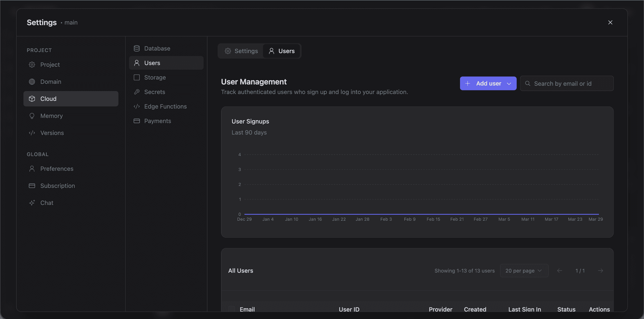The image size is (644, 319).
Task: Click the Storage square icon
Action: 137,77
